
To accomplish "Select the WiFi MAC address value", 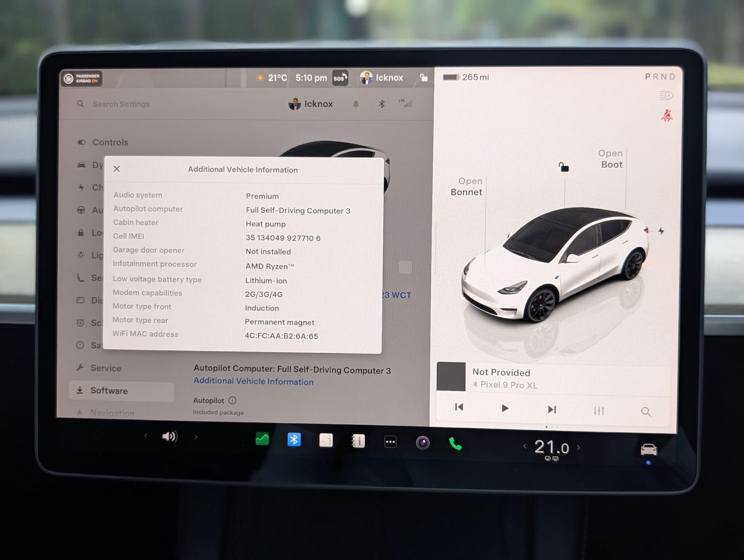I will tap(282, 336).
